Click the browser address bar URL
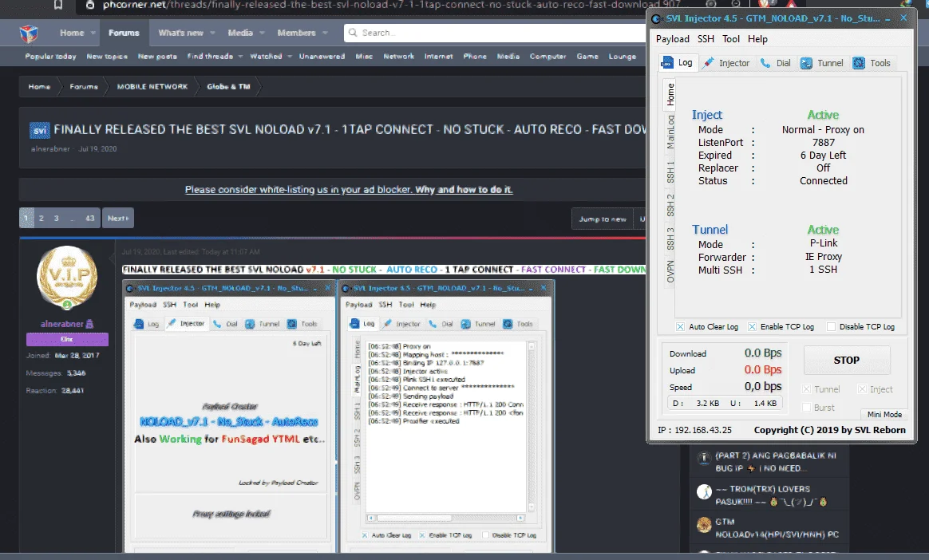 coord(391,5)
